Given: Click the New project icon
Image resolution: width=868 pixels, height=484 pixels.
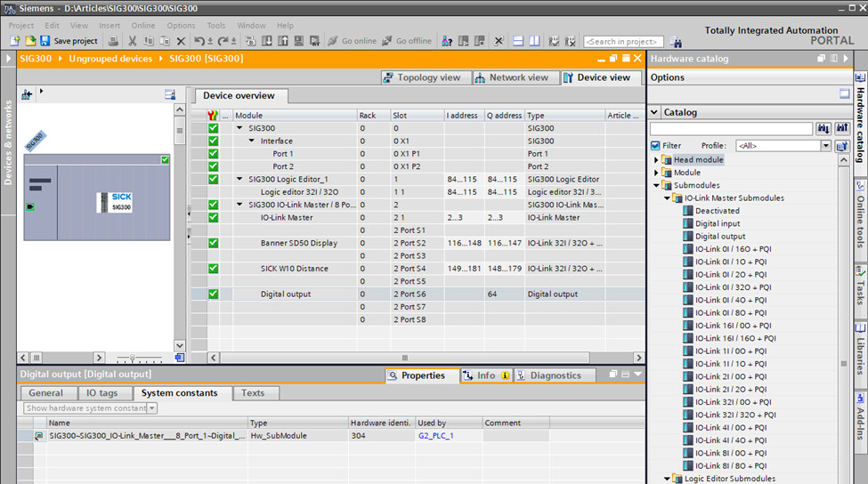Looking at the screenshot, I should click(x=15, y=41).
